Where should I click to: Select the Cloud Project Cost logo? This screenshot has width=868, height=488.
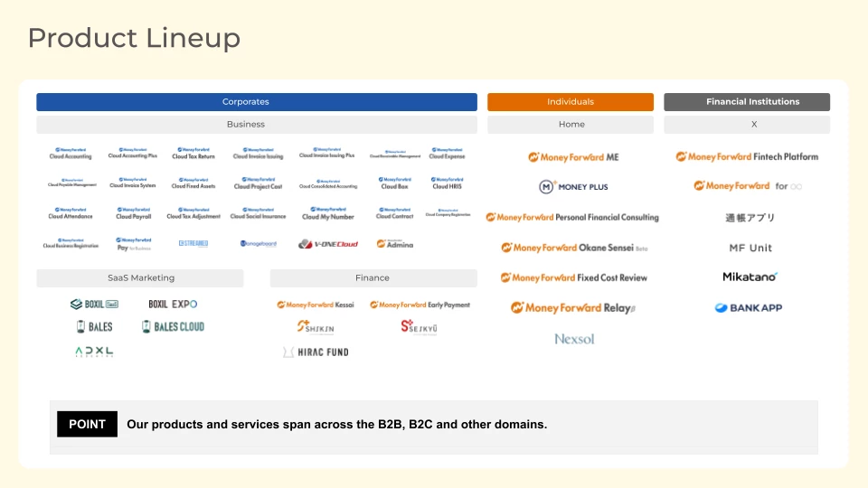(258, 183)
